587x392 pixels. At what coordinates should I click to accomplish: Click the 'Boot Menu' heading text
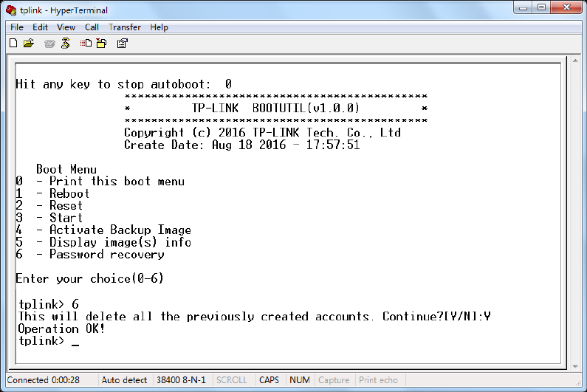[x=66, y=169]
